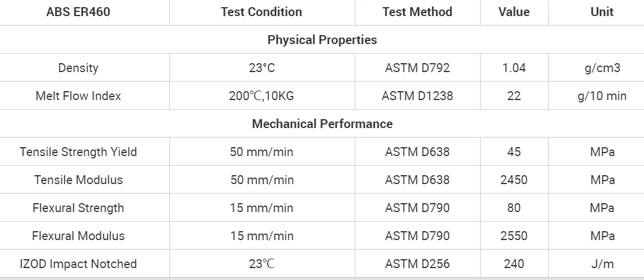Image resolution: width=644 pixels, height=280 pixels.
Task: Select the Value column header
Action: click(x=514, y=12)
